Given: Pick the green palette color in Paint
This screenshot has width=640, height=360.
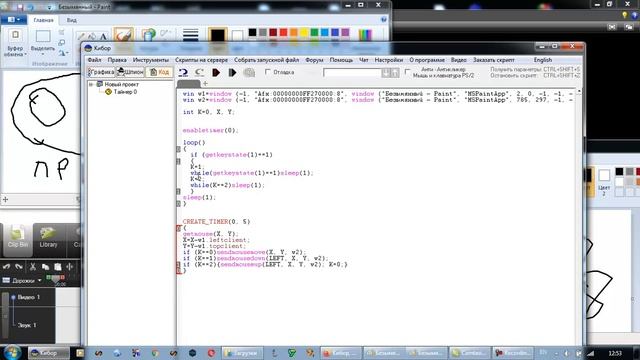Looking at the screenshot, I should point(314,32).
